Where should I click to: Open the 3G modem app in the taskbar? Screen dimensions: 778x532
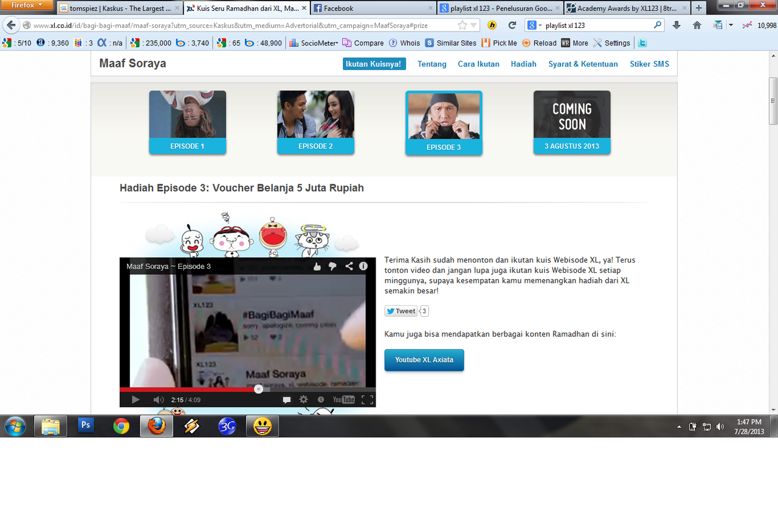click(227, 426)
